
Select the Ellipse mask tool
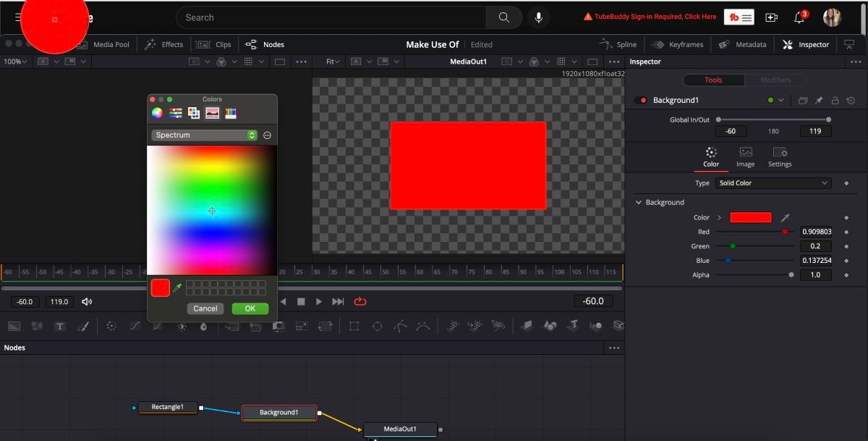[377, 326]
